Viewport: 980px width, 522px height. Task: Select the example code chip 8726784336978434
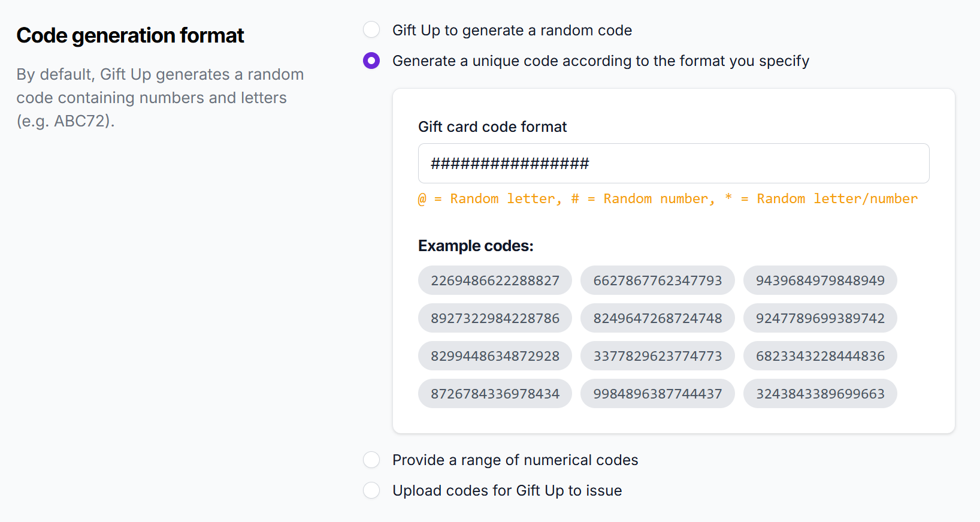click(495, 394)
